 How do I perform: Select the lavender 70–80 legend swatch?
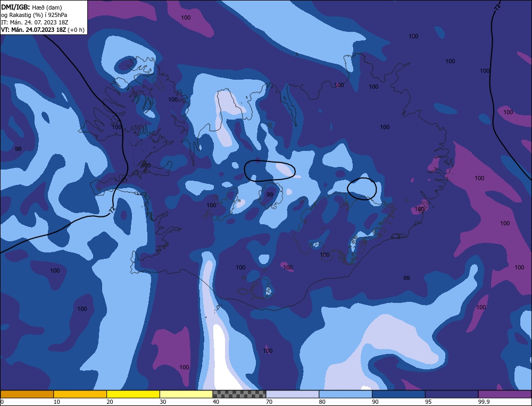[x=293, y=394]
